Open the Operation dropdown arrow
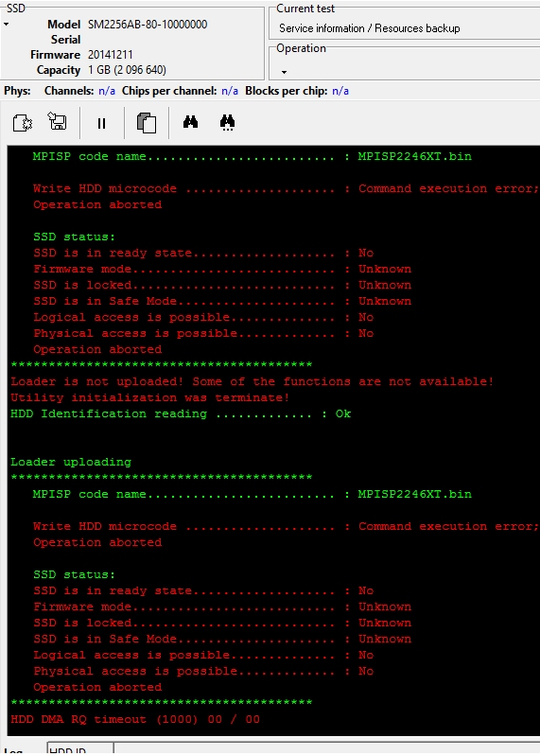 click(x=285, y=72)
